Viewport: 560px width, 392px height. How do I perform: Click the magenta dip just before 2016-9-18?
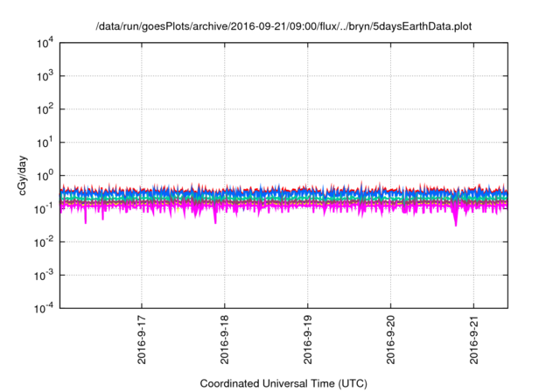[x=215, y=220]
